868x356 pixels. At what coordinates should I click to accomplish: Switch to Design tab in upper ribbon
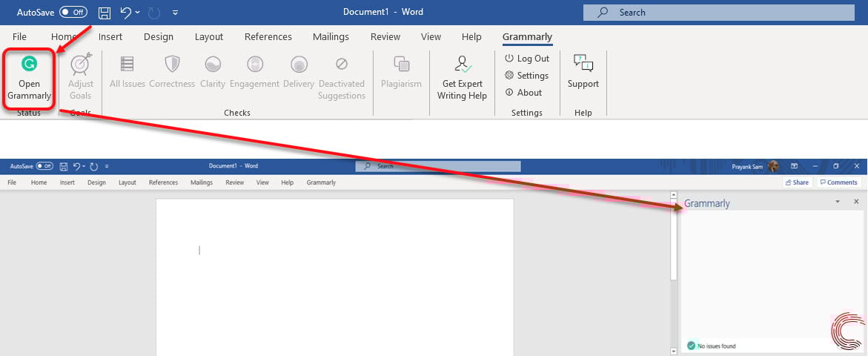click(x=159, y=36)
